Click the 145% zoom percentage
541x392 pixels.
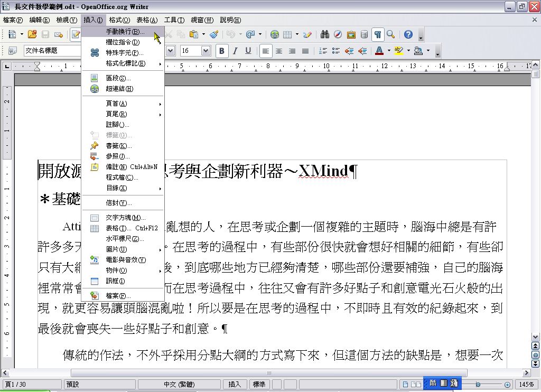(527, 385)
